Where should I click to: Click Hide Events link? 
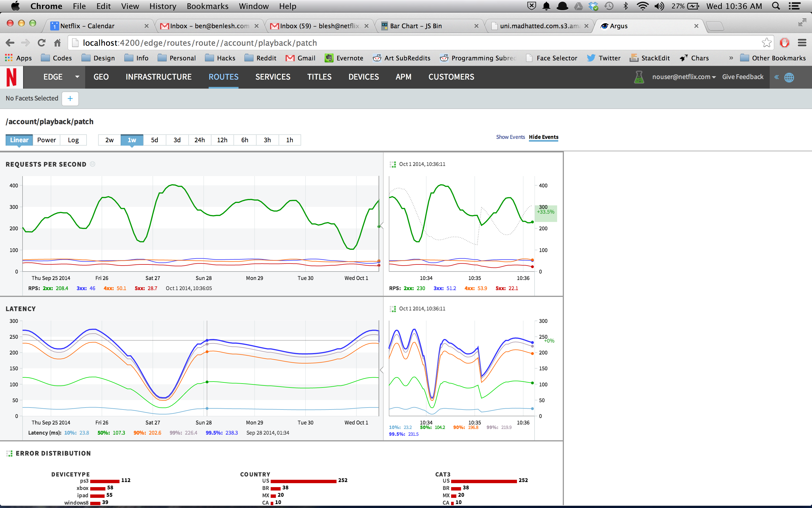point(544,137)
